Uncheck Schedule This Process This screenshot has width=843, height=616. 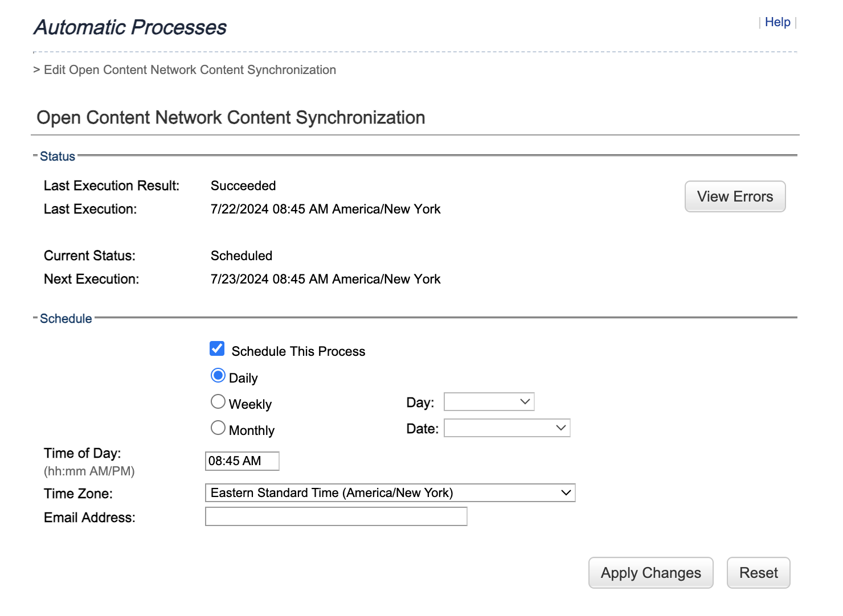(x=217, y=348)
